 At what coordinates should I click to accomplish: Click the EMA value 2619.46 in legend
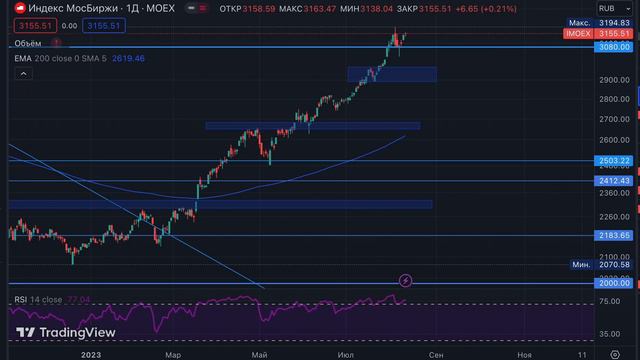(128, 58)
